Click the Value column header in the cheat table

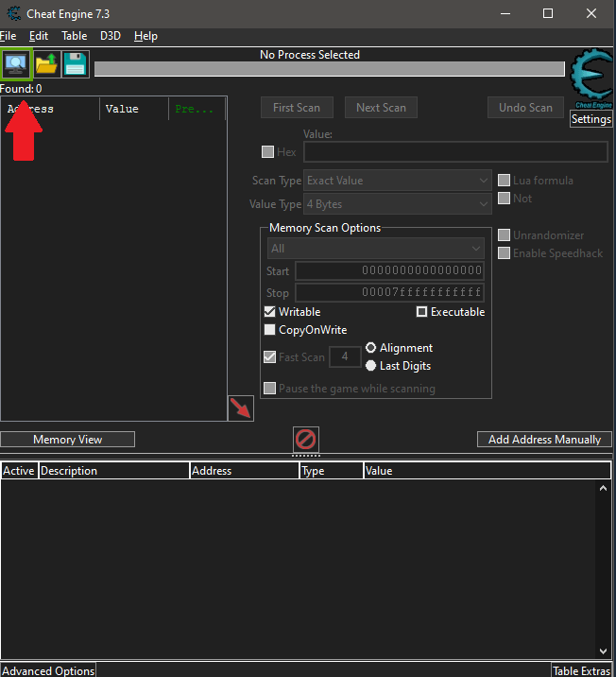[487, 471]
